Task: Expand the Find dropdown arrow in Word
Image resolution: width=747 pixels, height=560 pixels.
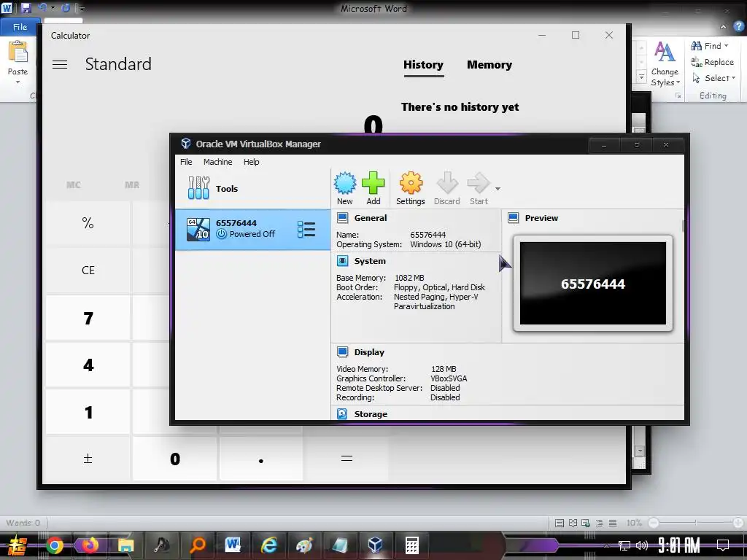Action: pos(727,46)
